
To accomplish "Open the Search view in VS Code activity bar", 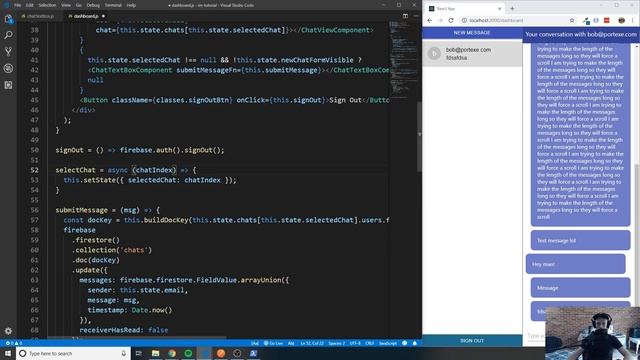I will (x=8, y=35).
